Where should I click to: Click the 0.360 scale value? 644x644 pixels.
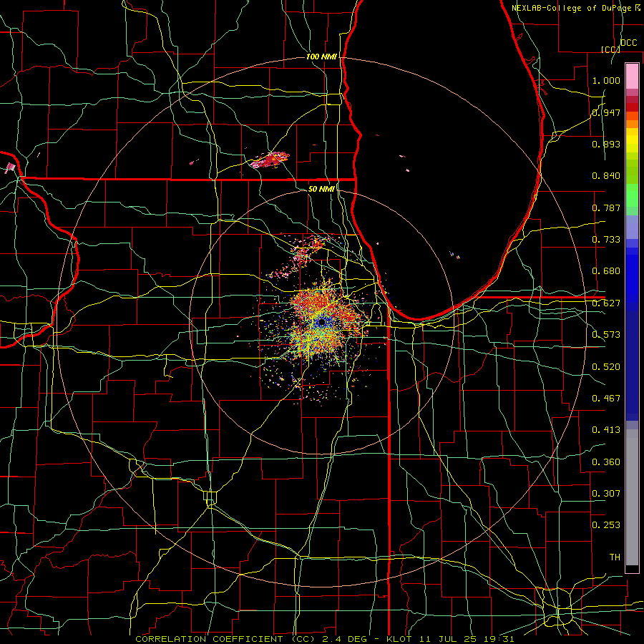coord(606,462)
